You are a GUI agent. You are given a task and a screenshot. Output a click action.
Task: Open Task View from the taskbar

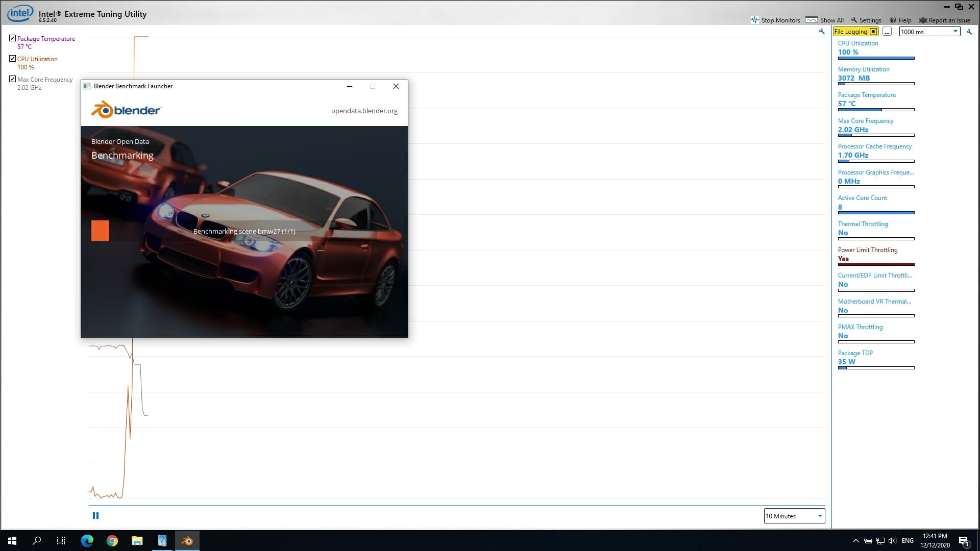point(61,541)
